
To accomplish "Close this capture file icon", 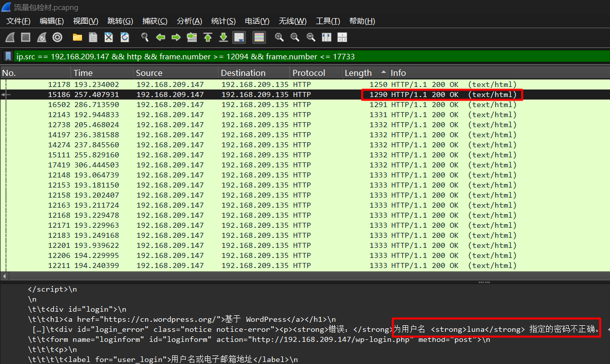I will 109,37.
